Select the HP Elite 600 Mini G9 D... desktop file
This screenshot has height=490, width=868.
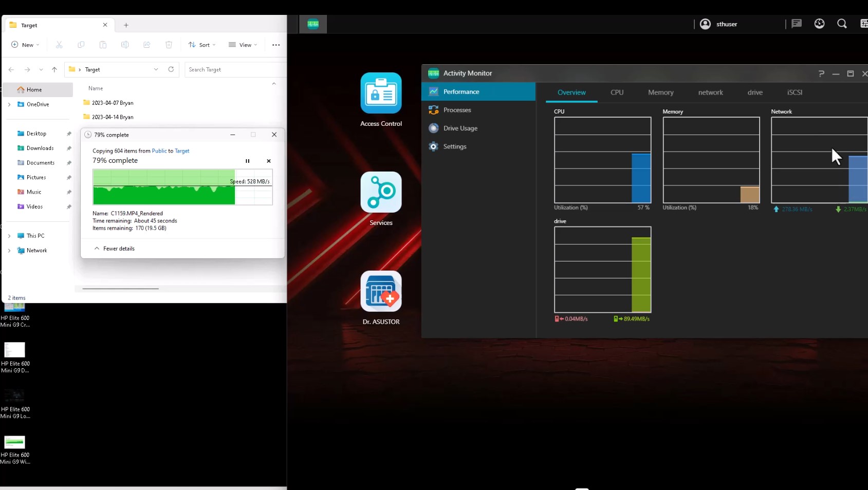coord(15,357)
